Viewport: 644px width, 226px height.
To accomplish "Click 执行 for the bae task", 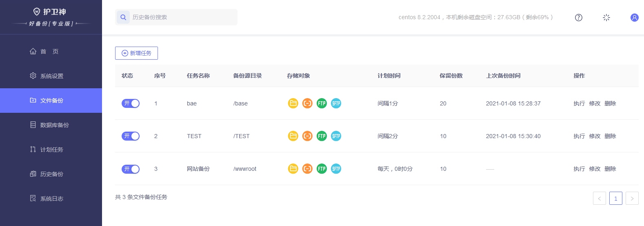I will tap(579, 103).
